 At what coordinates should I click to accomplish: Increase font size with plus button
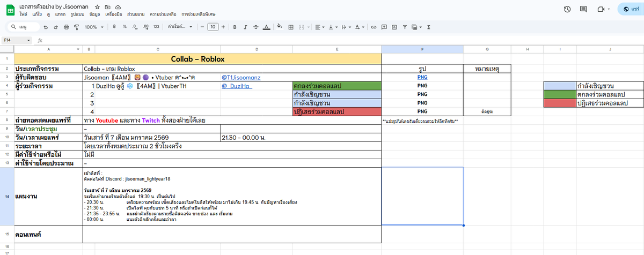pyautogui.click(x=223, y=27)
